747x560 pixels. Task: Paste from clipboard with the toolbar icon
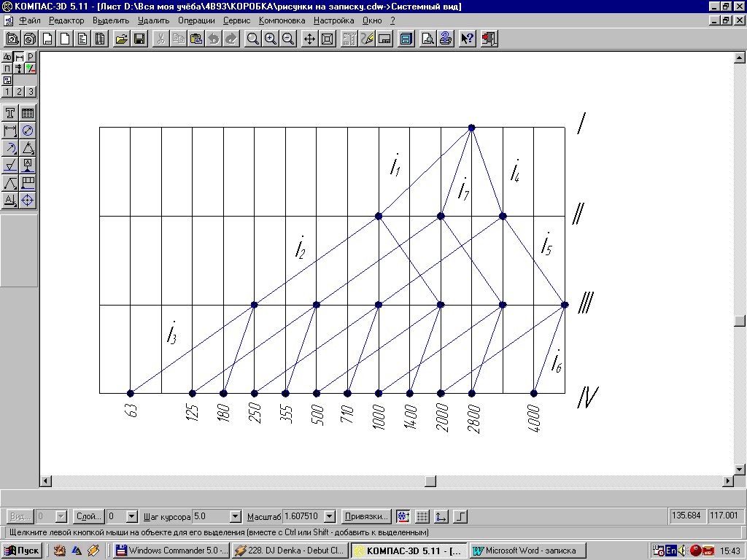[196, 39]
